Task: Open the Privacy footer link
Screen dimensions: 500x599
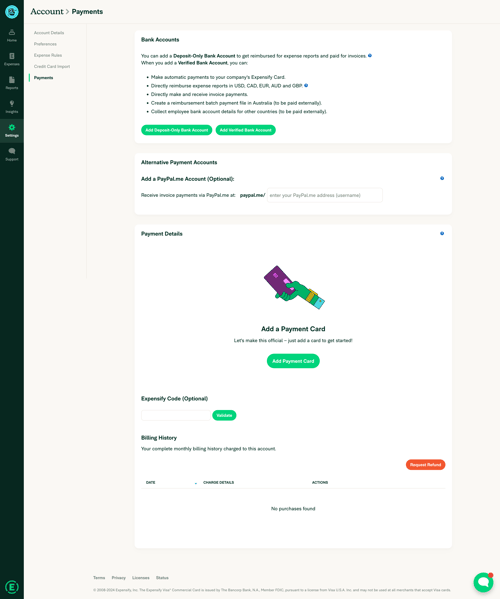Action: pyautogui.click(x=118, y=578)
